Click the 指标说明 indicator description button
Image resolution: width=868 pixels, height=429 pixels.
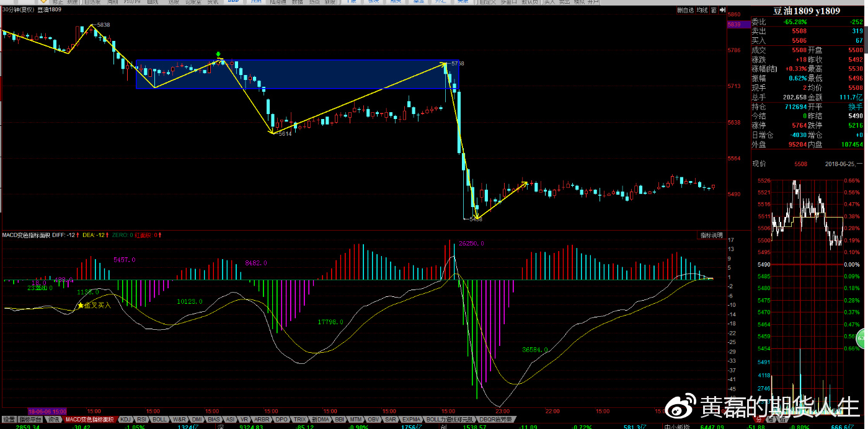click(711, 235)
